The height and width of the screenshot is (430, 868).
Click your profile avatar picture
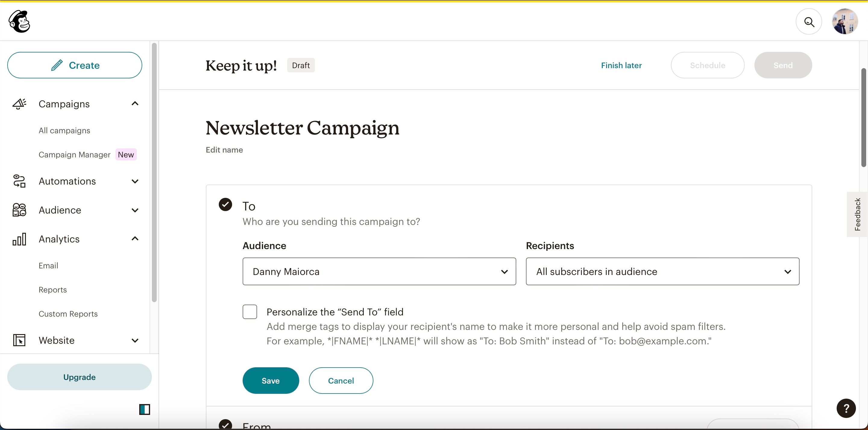(844, 21)
